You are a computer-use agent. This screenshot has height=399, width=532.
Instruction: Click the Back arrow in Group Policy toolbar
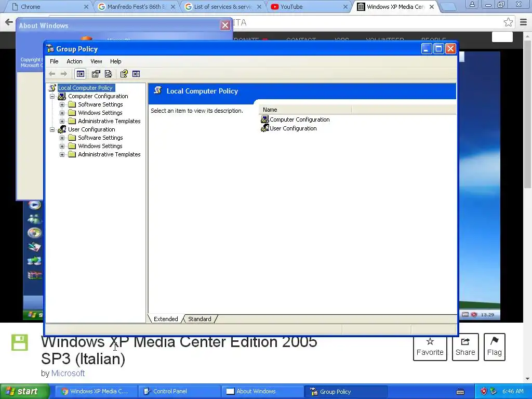[x=52, y=74]
